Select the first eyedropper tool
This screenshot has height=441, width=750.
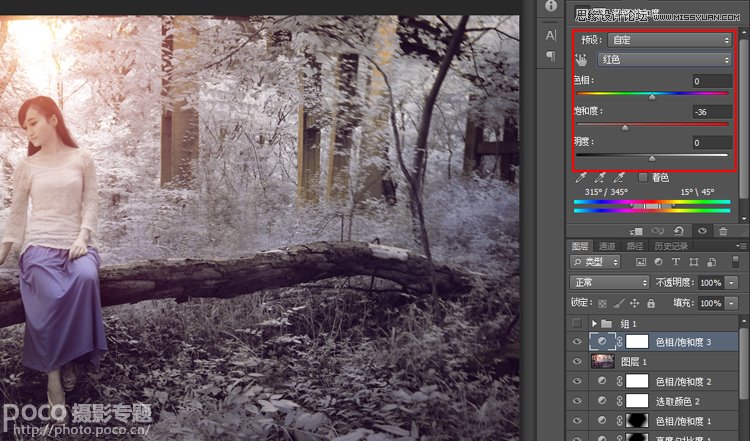(581, 177)
